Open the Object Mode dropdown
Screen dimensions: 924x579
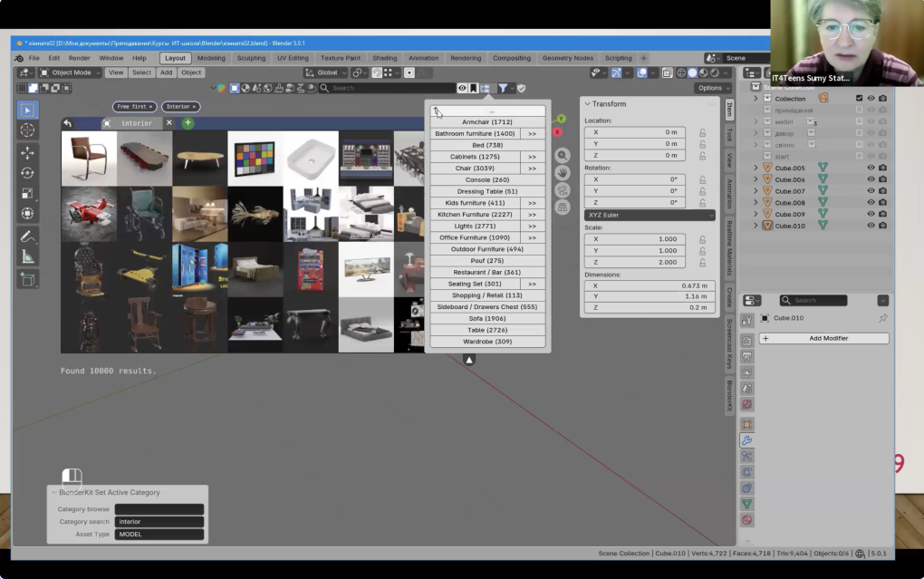click(71, 72)
